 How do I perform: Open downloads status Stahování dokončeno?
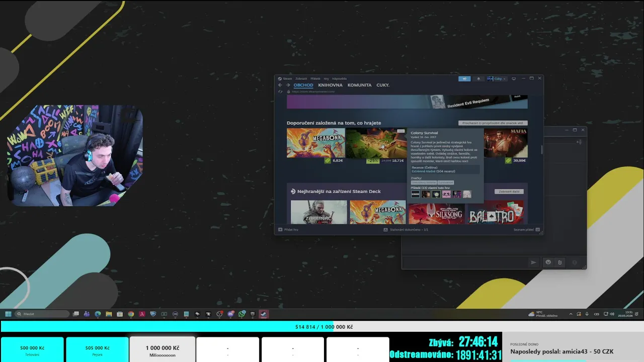406,229
